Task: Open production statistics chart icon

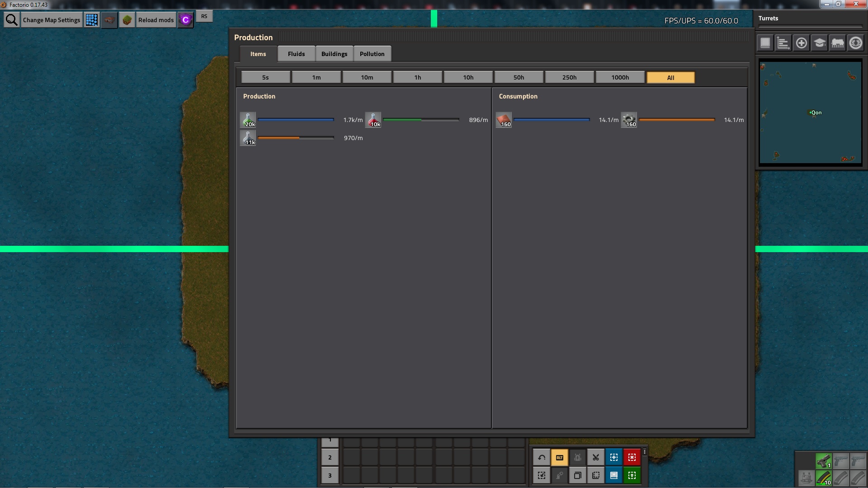Action: [783, 43]
